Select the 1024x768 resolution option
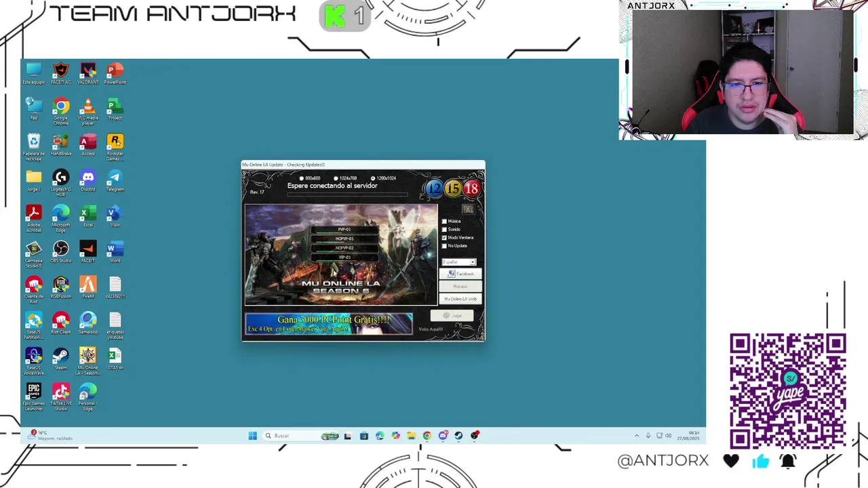The image size is (868, 488). (x=346, y=178)
